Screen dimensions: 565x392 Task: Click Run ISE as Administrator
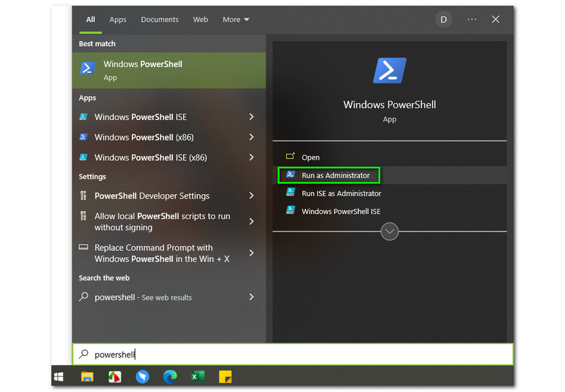pyautogui.click(x=340, y=193)
